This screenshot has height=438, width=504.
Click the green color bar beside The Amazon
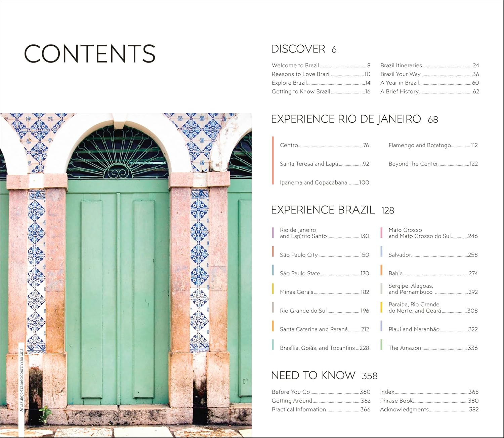pos(381,345)
